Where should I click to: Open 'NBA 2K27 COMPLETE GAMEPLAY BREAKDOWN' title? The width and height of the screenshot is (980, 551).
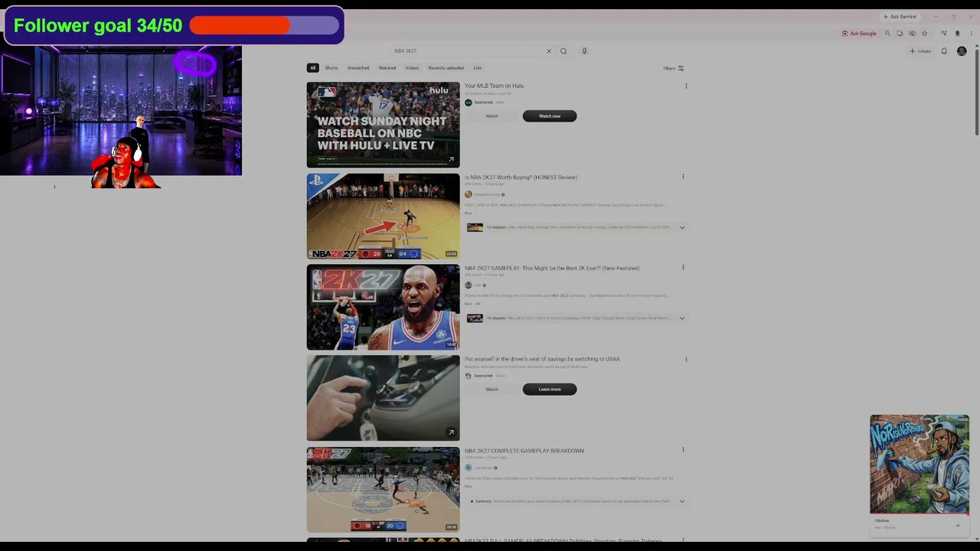pos(524,451)
